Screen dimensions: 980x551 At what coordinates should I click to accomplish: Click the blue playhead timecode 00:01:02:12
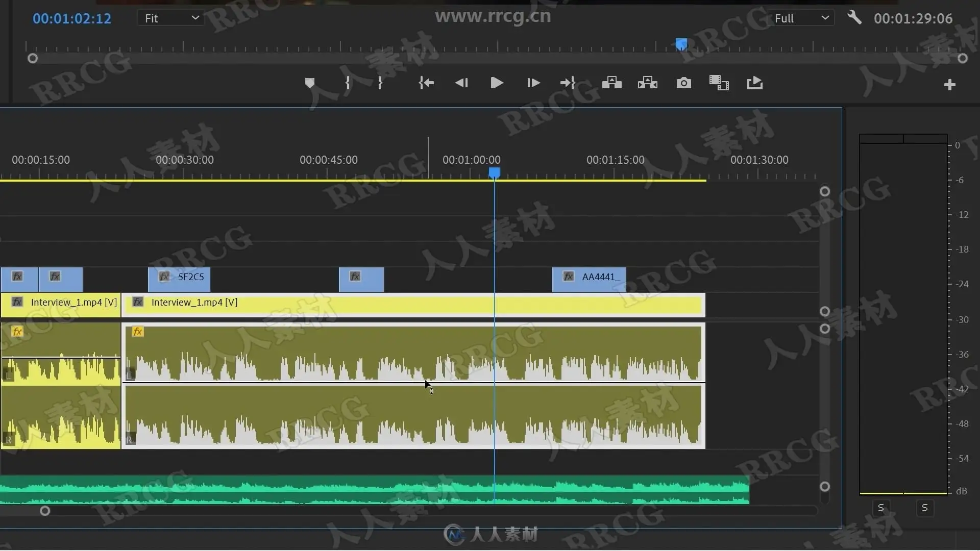72,19
